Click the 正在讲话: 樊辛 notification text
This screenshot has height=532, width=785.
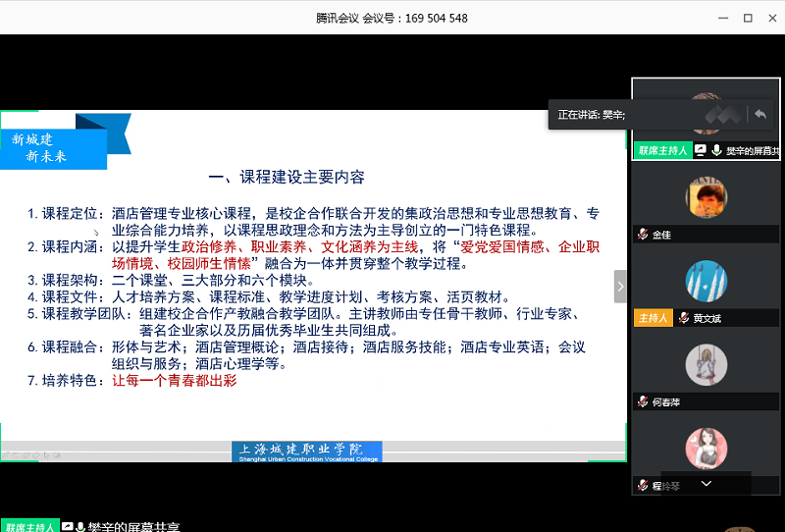(x=592, y=115)
